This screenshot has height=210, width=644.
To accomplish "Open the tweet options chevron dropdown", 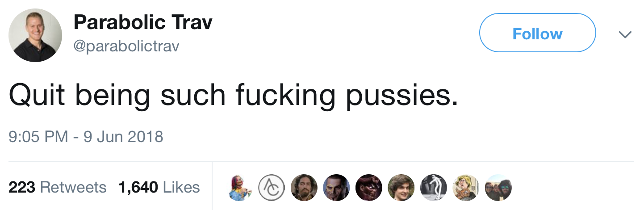I will pyautogui.click(x=625, y=34).
